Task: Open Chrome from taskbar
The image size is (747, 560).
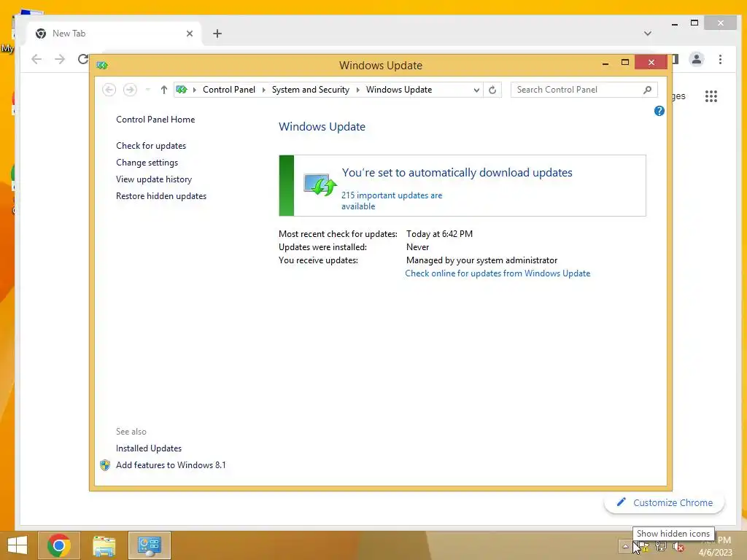Action: click(x=59, y=545)
